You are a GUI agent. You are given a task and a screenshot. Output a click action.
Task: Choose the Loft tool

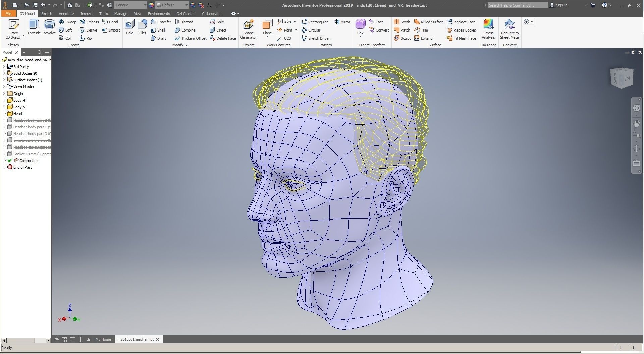pos(65,30)
